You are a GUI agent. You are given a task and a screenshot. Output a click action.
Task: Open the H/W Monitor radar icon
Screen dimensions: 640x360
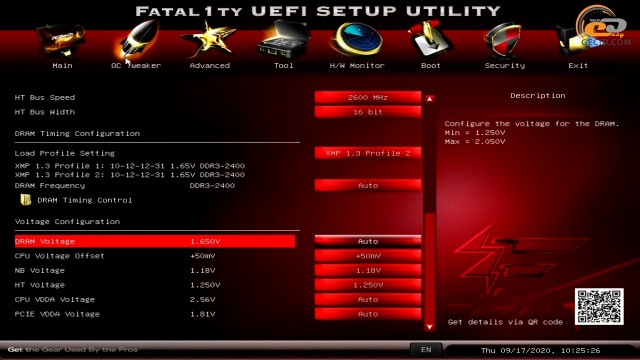pos(357,40)
